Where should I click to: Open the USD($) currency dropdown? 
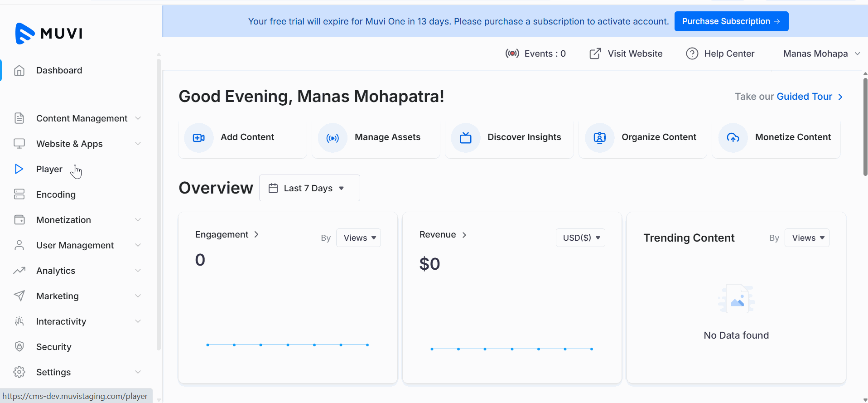[x=580, y=238]
